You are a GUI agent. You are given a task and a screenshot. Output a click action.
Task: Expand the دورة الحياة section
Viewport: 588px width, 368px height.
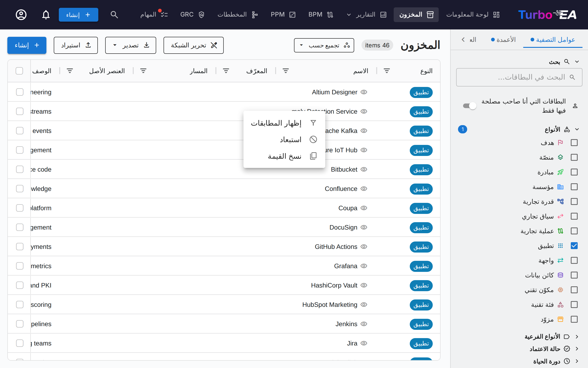click(x=577, y=361)
